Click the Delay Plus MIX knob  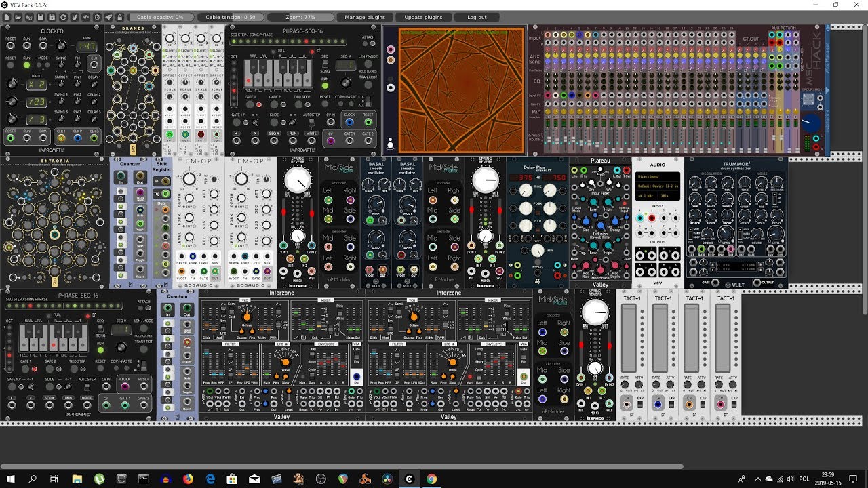coord(537,251)
